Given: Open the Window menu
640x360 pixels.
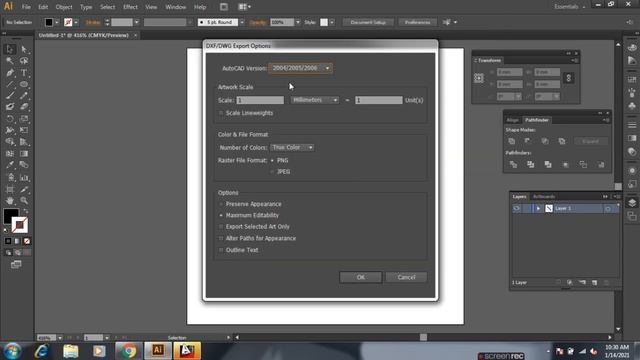Looking at the screenshot, I should pyautogui.click(x=176, y=7).
